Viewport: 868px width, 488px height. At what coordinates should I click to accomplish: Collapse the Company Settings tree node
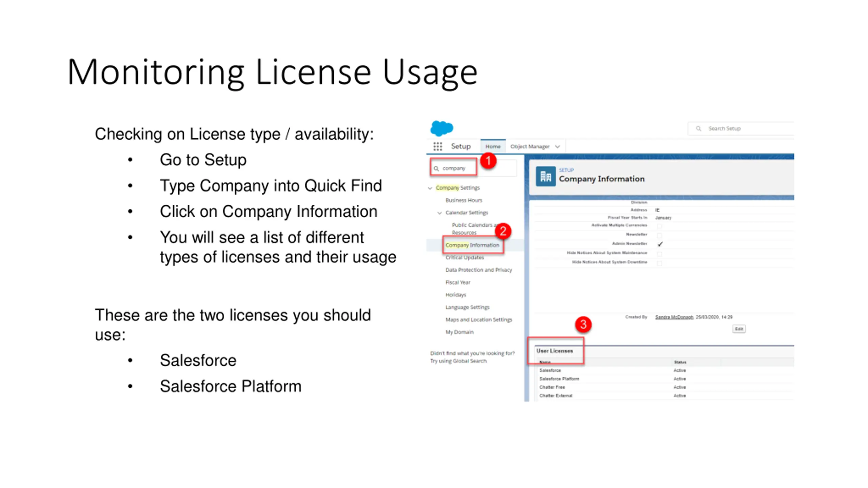(430, 188)
